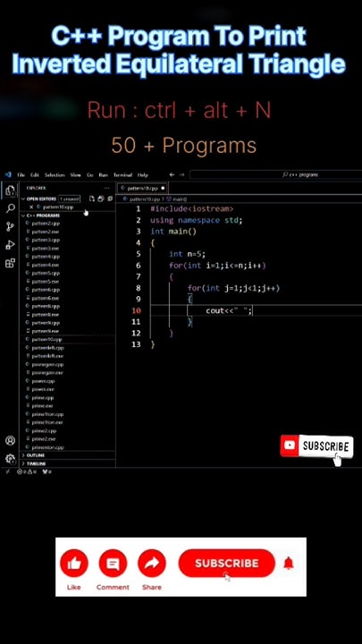Click the Go Forward arrow in the title bar
This screenshot has height=644, width=362.
pyautogui.click(x=181, y=174)
